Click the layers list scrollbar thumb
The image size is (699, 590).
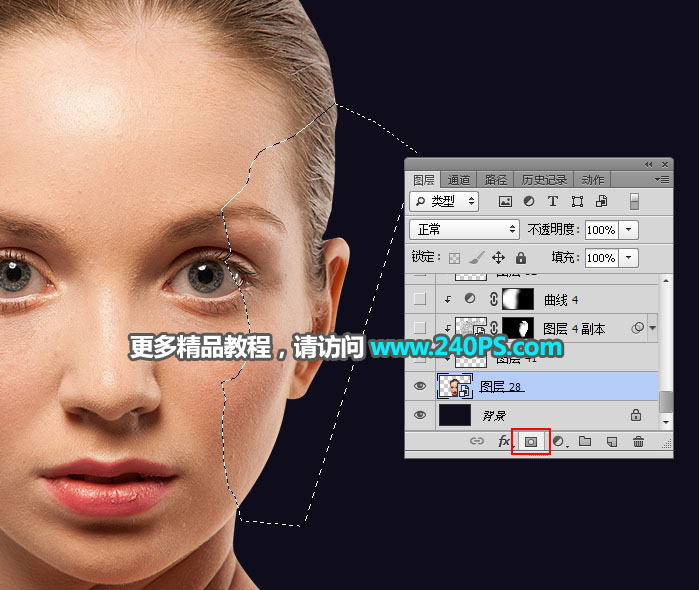666,401
